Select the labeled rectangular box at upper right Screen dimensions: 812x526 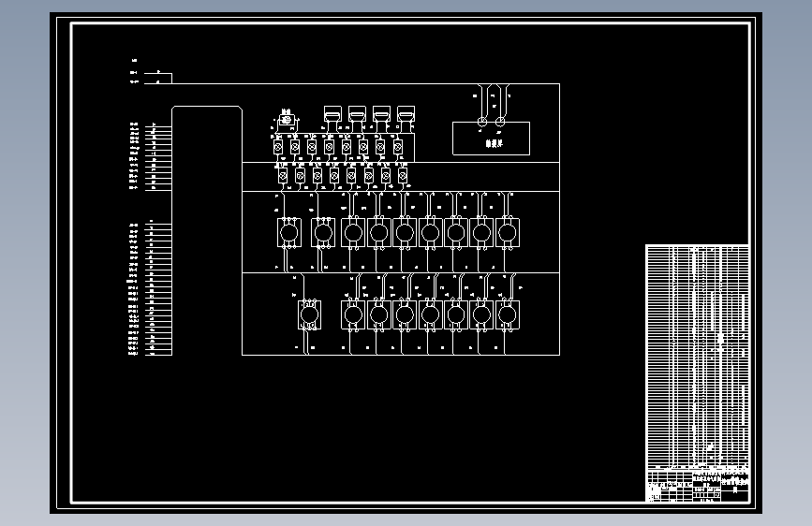click(491, 139)
